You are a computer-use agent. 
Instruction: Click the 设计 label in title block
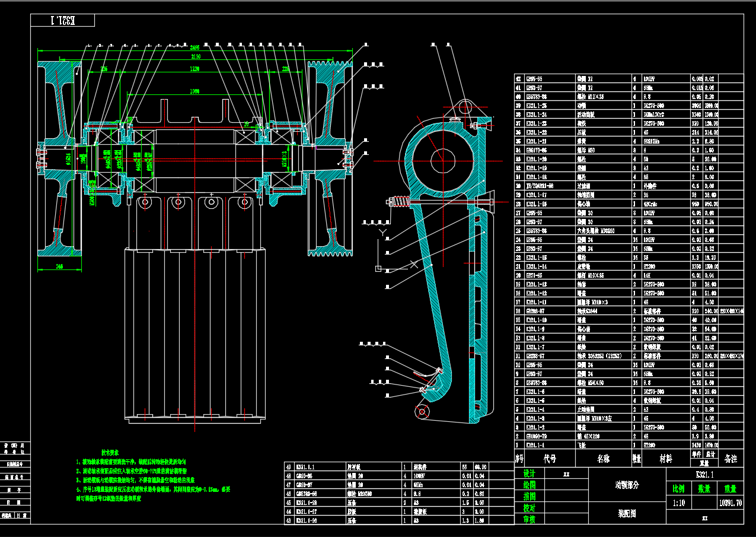tap(529, 474)
